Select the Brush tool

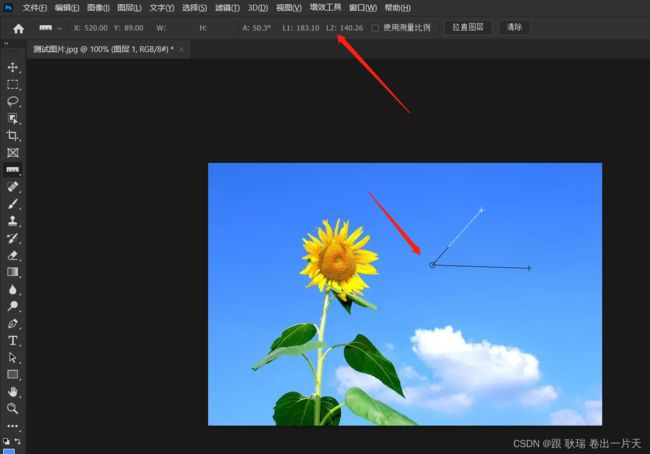13,203
